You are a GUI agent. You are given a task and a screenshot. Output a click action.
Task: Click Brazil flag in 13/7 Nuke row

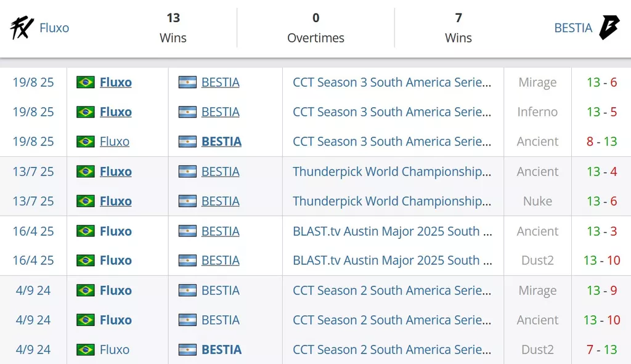pyautogui.click(x=86, y=201)
